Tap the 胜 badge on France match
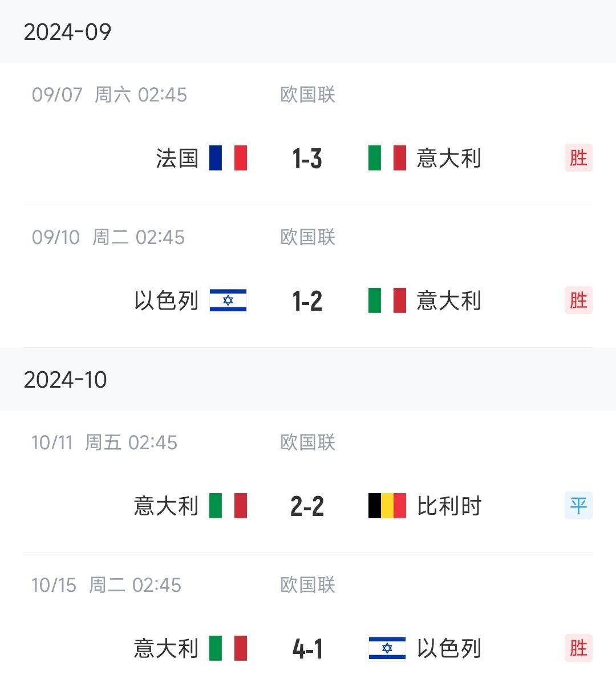616x695 pixels. (578, 158)
